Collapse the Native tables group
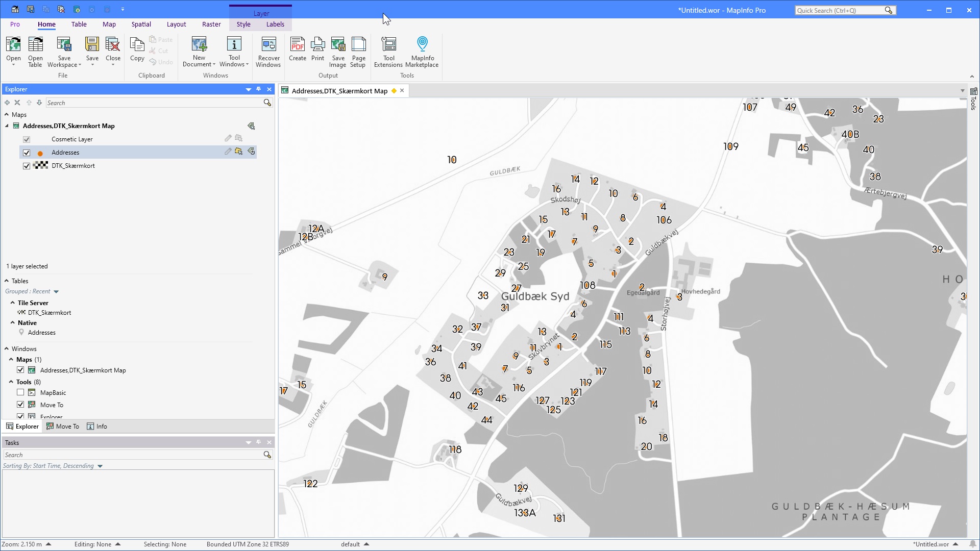Viewport: 980px width, 551px height. point(13,322)
